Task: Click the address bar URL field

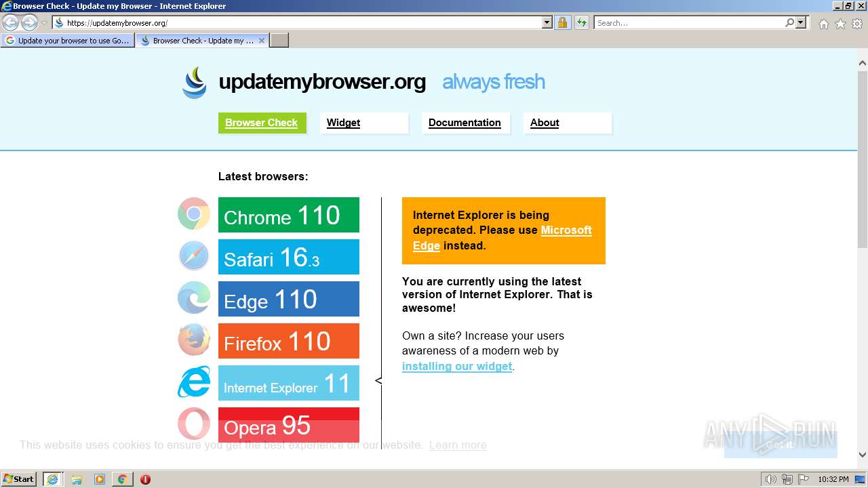Action: pos(296,23)
